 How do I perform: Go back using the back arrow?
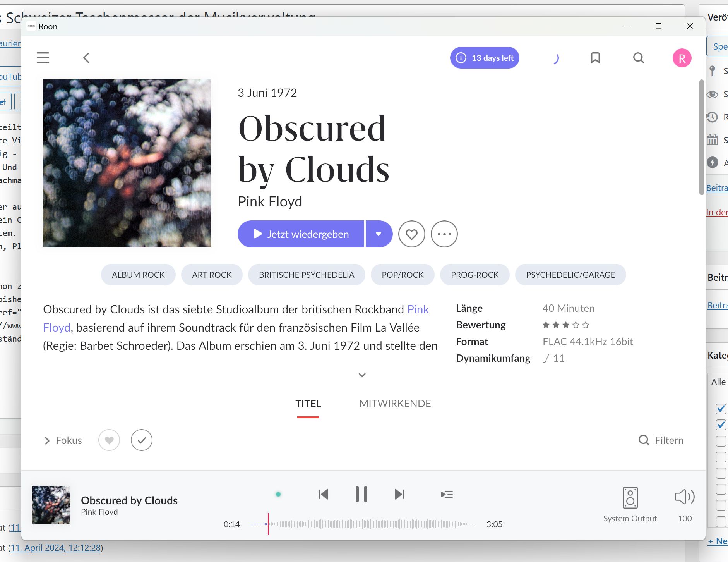coord(86,58)
